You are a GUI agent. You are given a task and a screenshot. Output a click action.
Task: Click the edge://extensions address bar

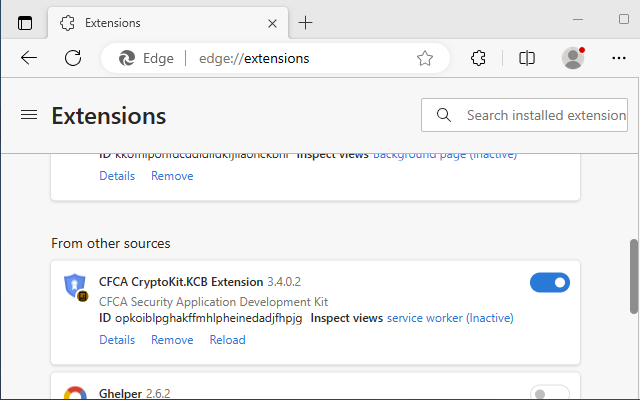click(x=300, y=58)
